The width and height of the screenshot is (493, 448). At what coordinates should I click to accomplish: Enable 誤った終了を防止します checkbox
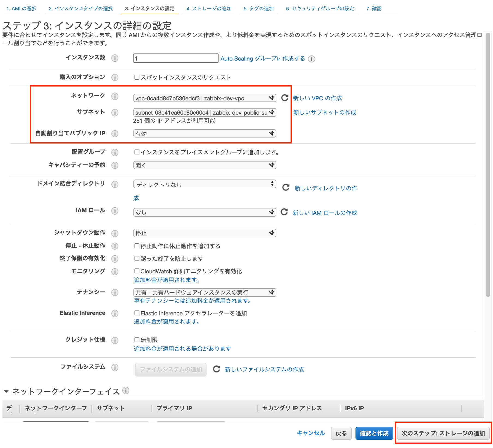tap(137, 258)
